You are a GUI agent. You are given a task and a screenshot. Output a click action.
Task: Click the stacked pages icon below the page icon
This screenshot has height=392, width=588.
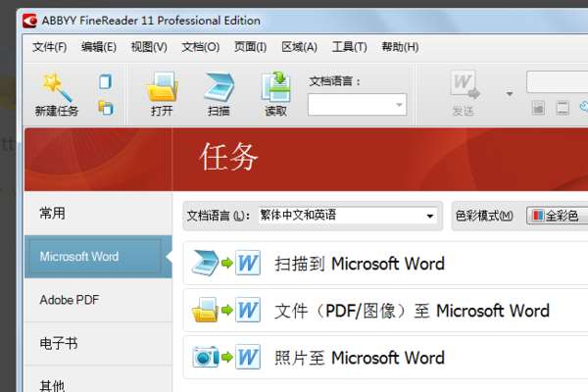106,108
